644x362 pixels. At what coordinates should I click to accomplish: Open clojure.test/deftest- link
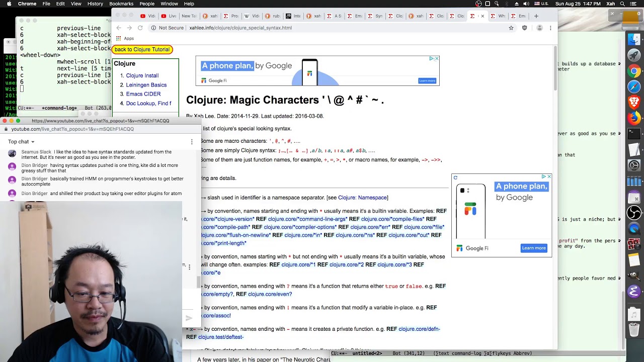click(x=221, y=337)
